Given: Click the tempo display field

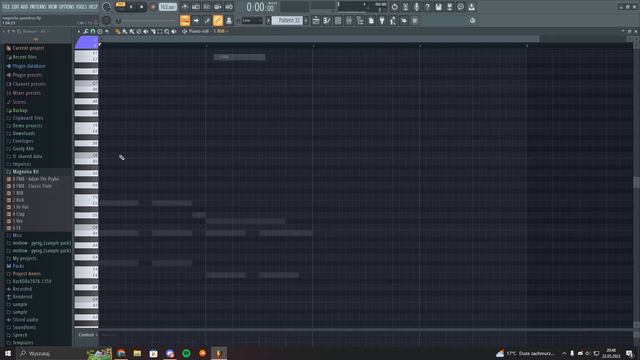Looking at the screenshot, I should [x=167, y=7].
